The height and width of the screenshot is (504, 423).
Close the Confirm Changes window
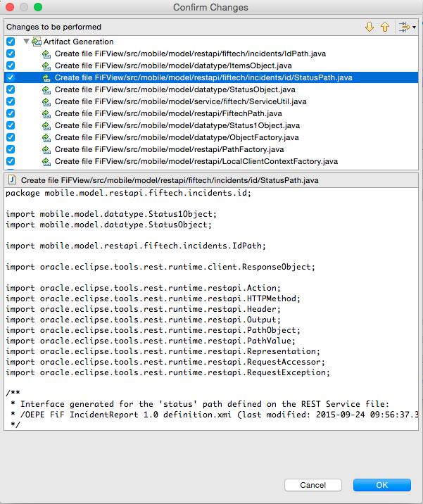pos(10,7)
